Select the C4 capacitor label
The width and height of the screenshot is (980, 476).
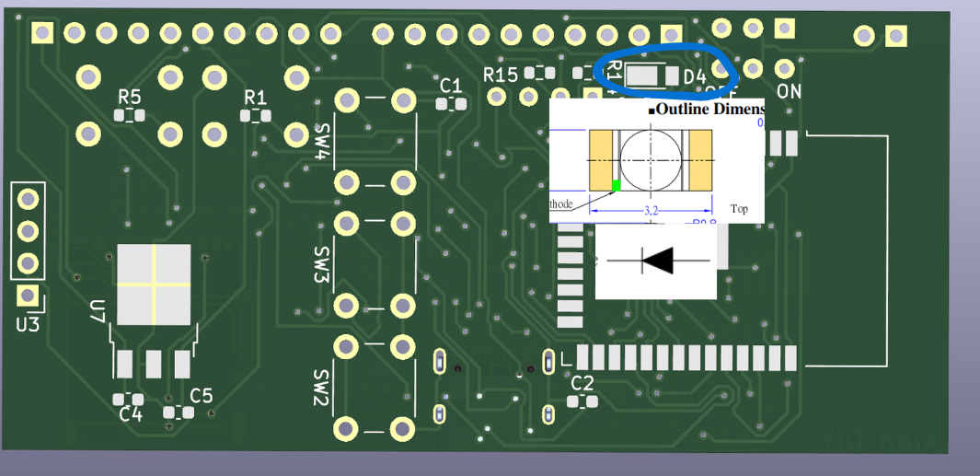pyautogui.click(x=131, y=414)
